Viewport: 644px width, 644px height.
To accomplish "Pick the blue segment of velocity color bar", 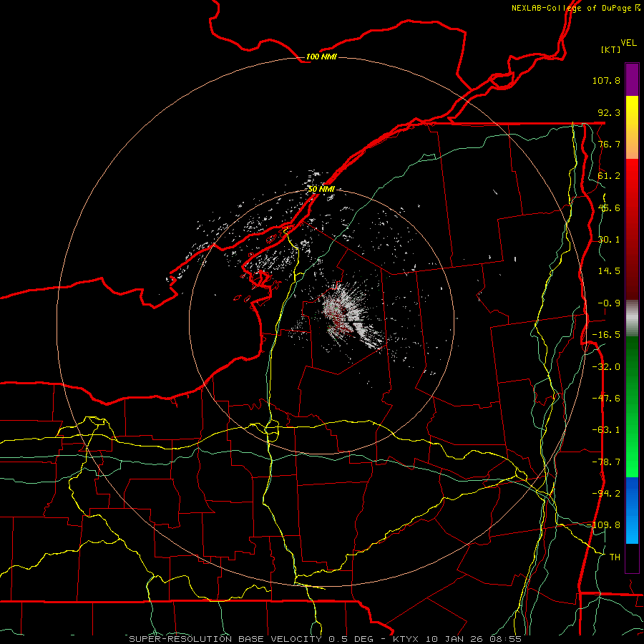I will click(x=632, y=510).
